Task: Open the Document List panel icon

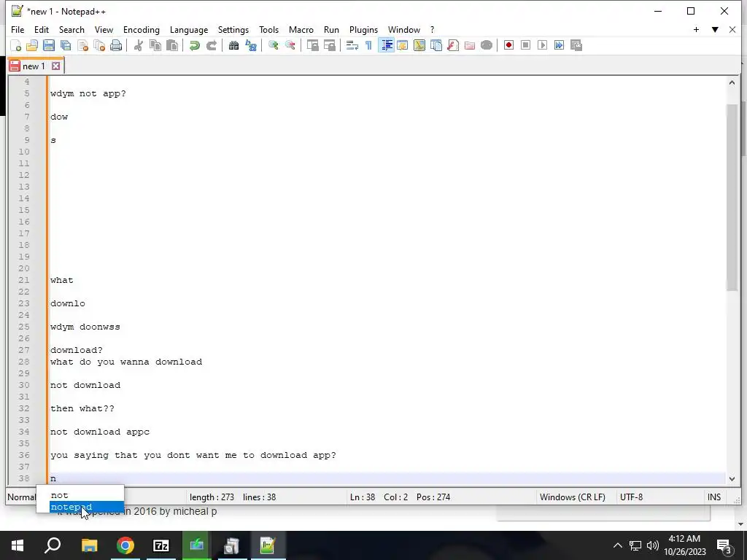Action: 436,45
